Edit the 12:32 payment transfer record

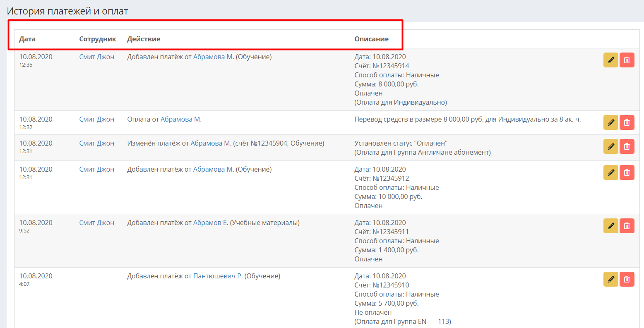(x=610, y=122)
